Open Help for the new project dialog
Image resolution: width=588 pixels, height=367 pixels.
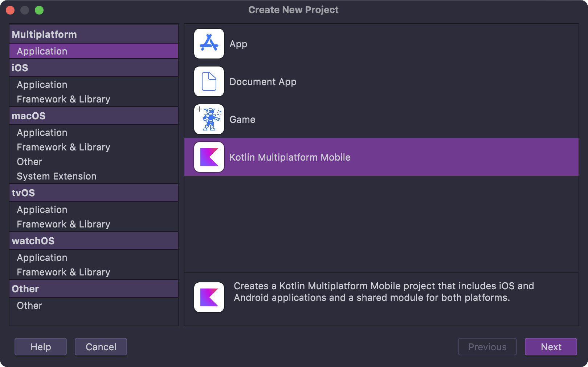click(41, 347)
